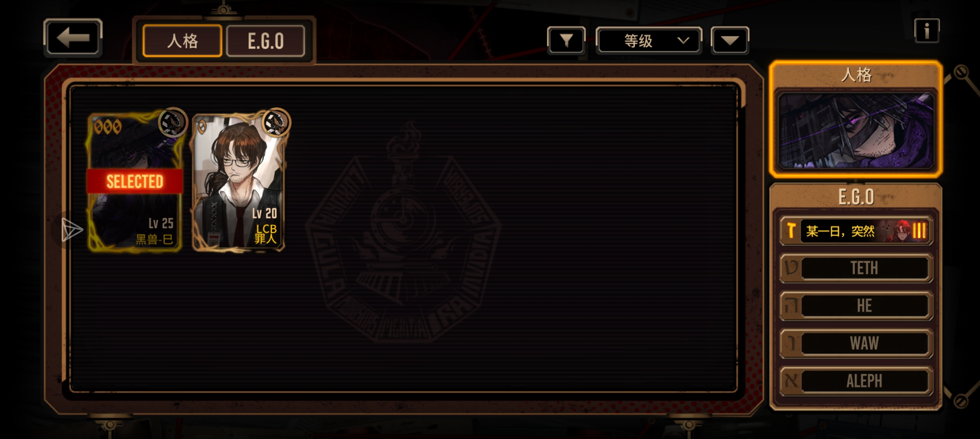Viewport: 980px width, 439px height.
Task: Go back using the arrow button
Action: pos(73,37)
